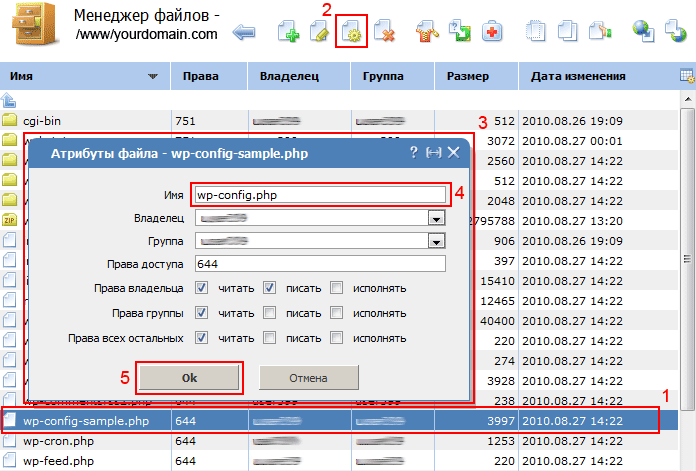Viewport: 696px width, 471px height.
Task: Open the Группа dropdown list
Action: pyautogui.click(x=436, y=240)
